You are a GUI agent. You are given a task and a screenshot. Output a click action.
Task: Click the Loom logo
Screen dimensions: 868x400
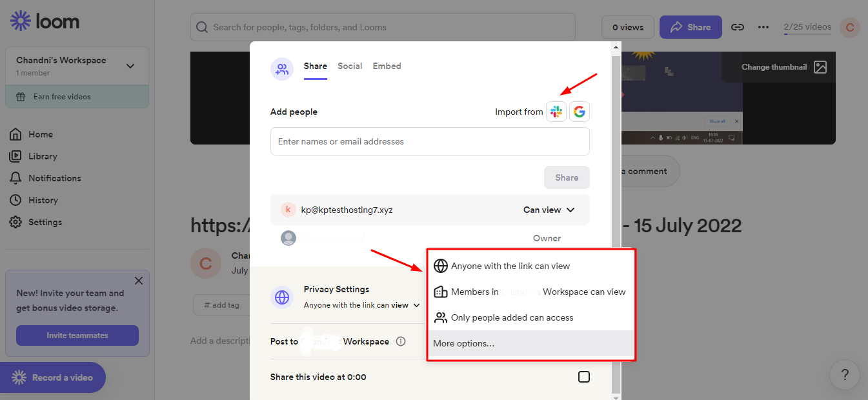click(45, 21)
